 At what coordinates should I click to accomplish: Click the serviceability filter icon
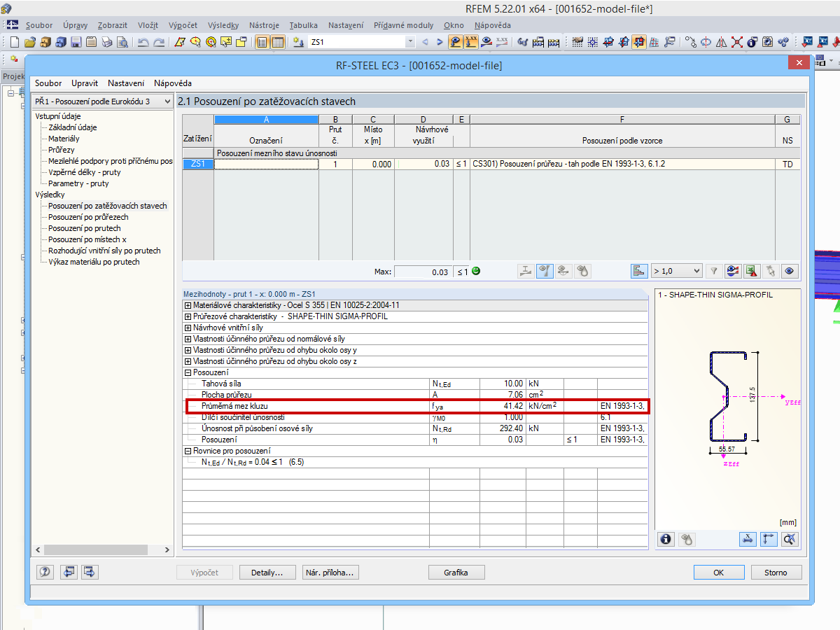(564, 271)
